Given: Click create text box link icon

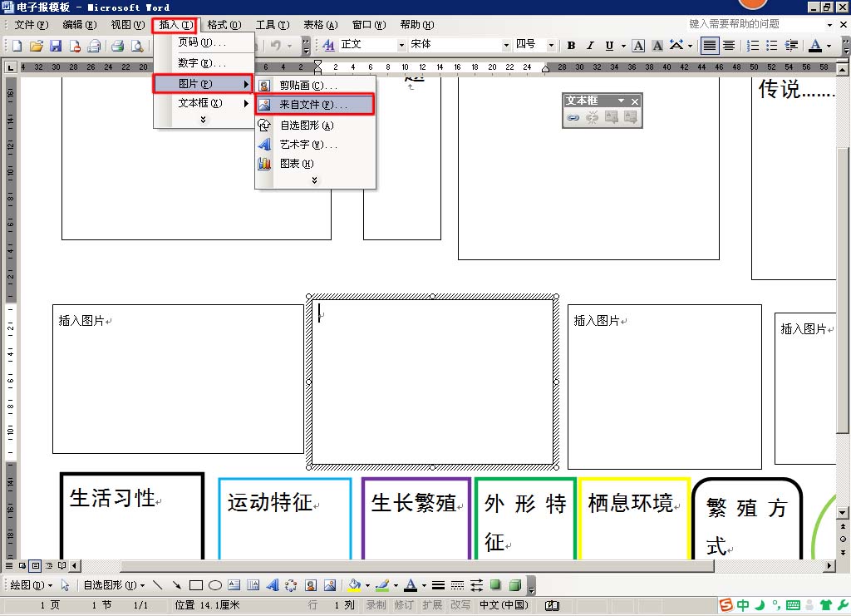Looking at the screenshot, I should pyautogui.click(x=573, y=118).
